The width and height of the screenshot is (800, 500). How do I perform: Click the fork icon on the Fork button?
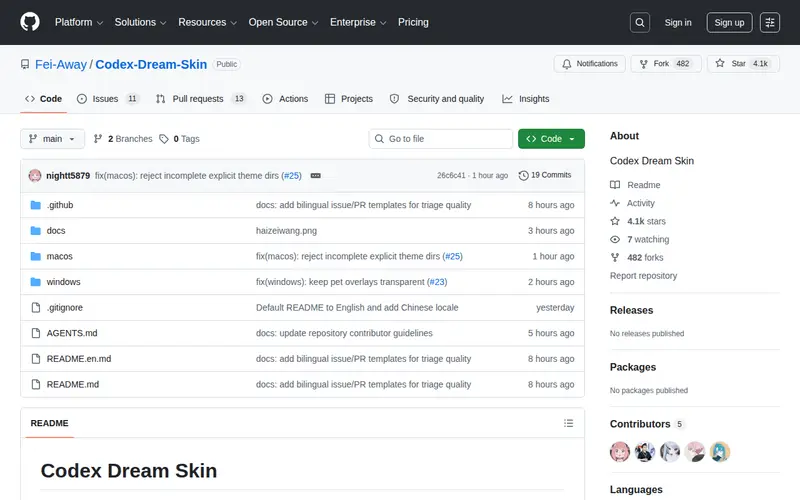[x=643, y=64]
